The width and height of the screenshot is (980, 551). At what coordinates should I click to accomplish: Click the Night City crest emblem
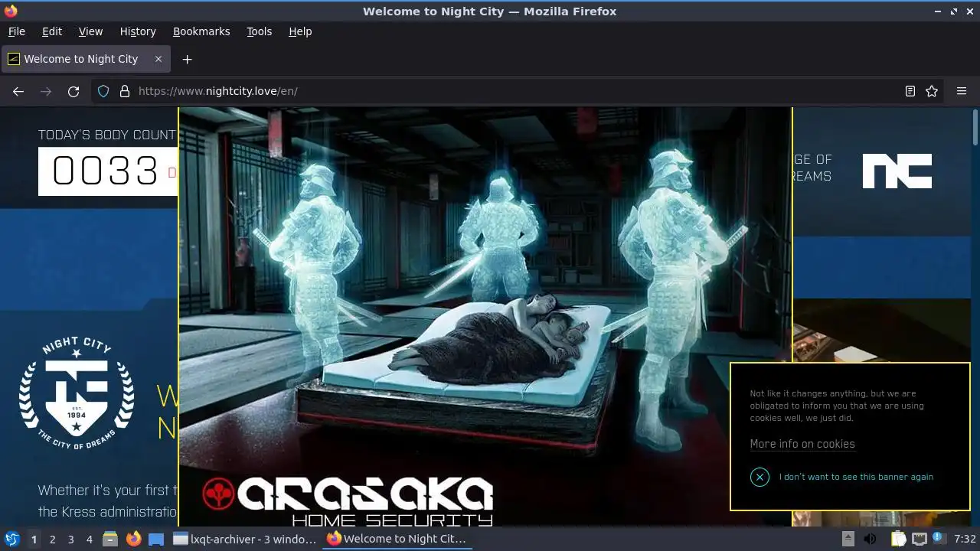(x=77, y=393)
